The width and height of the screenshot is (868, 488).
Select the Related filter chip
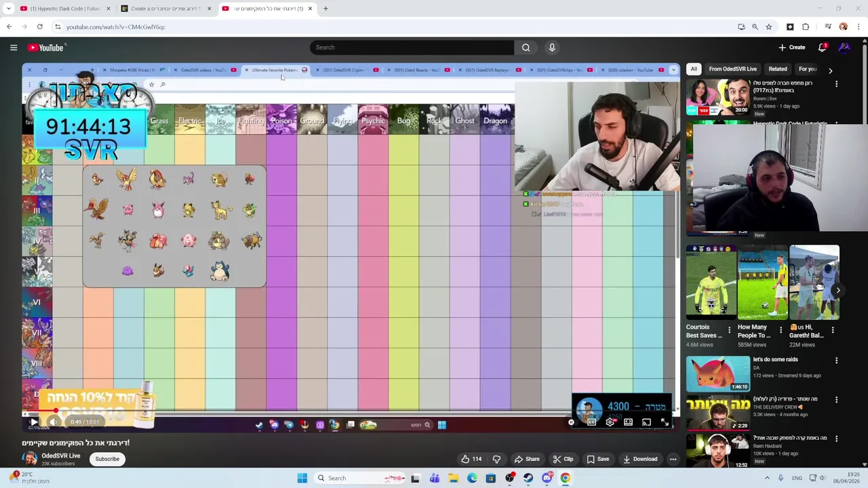coord(778,69)
